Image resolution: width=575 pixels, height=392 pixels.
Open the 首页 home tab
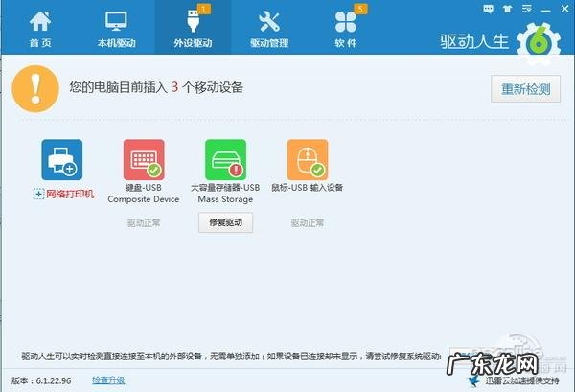coord(40,29)
